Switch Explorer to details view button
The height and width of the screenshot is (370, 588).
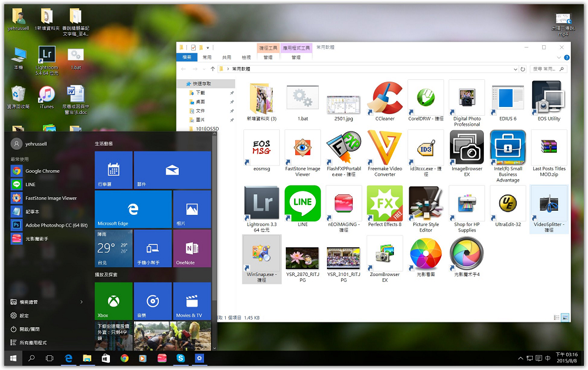pos(557,318)
